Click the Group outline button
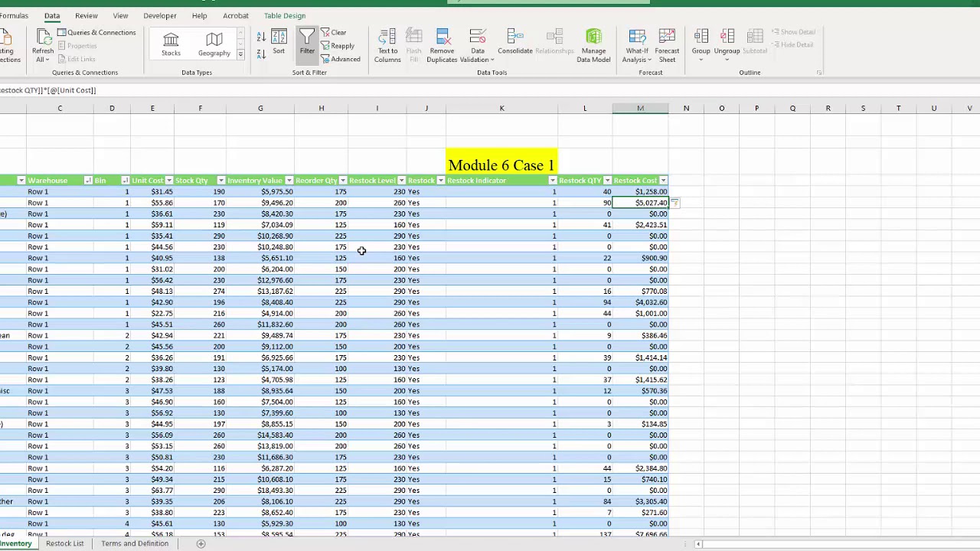This screenshot has width=980, height=551. pyautogui.click(x=701, y=46)
